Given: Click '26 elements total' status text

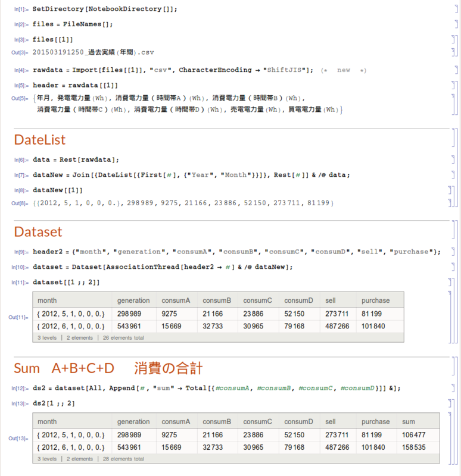Looking at the screenshot, I should click(123, 338).
